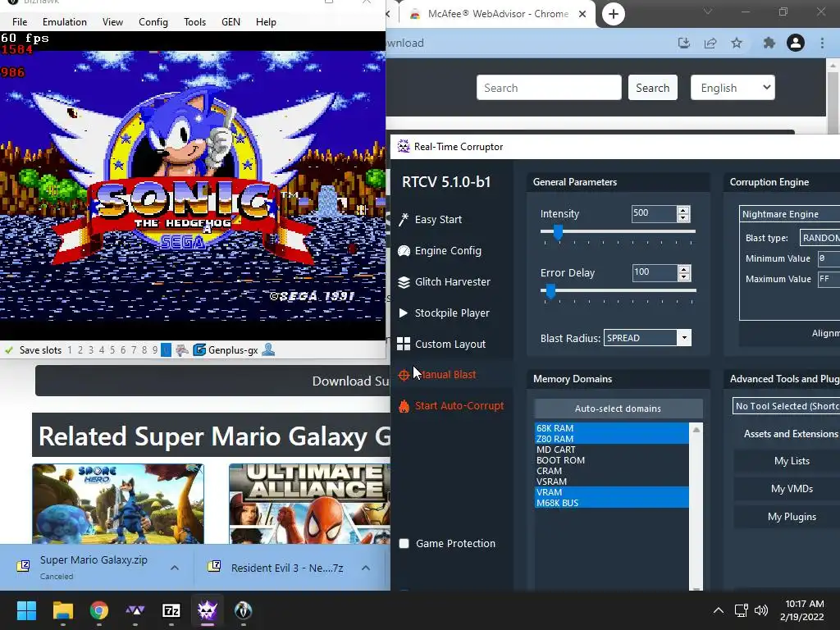
Task: Select BOOT ROM memory domain
Action: point(611,460)
